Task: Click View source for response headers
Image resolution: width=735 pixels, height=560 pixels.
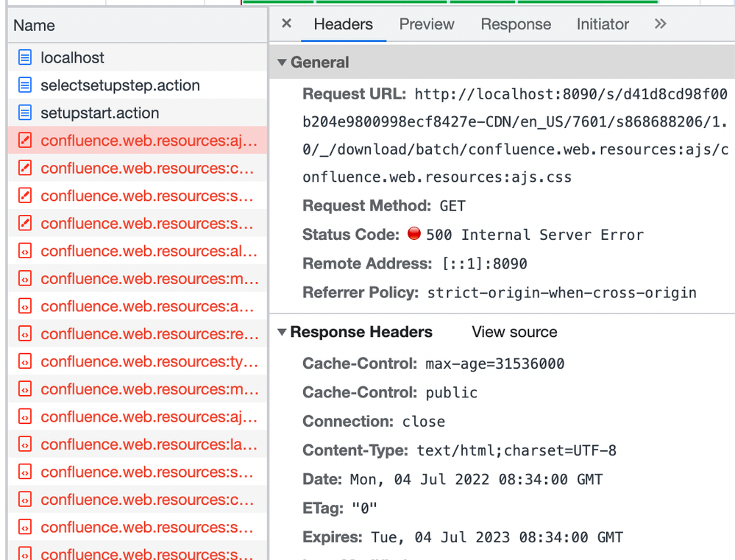Action: tap(514, 332)
